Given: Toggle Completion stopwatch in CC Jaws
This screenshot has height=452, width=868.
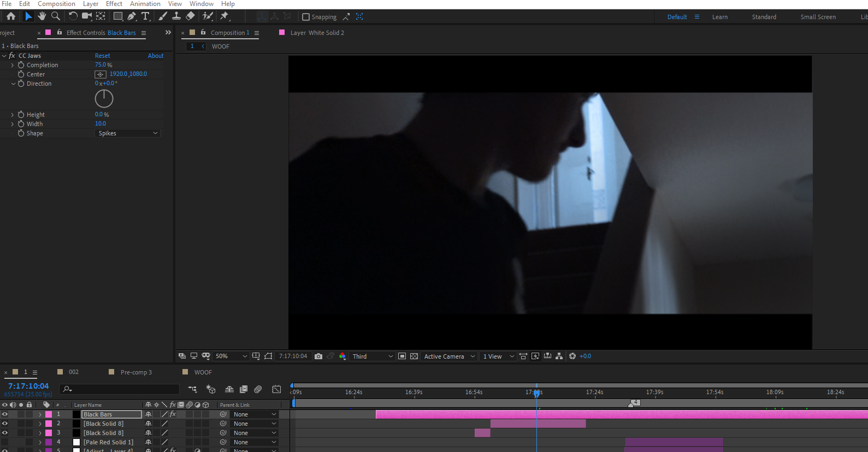Looking at the screenshot, I should click(x=21, y=65).
